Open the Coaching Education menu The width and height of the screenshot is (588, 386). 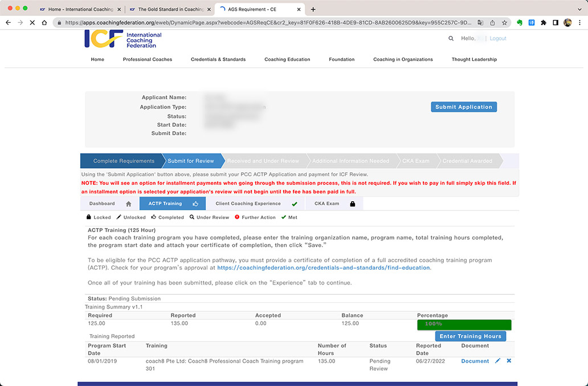pos(287,59)
